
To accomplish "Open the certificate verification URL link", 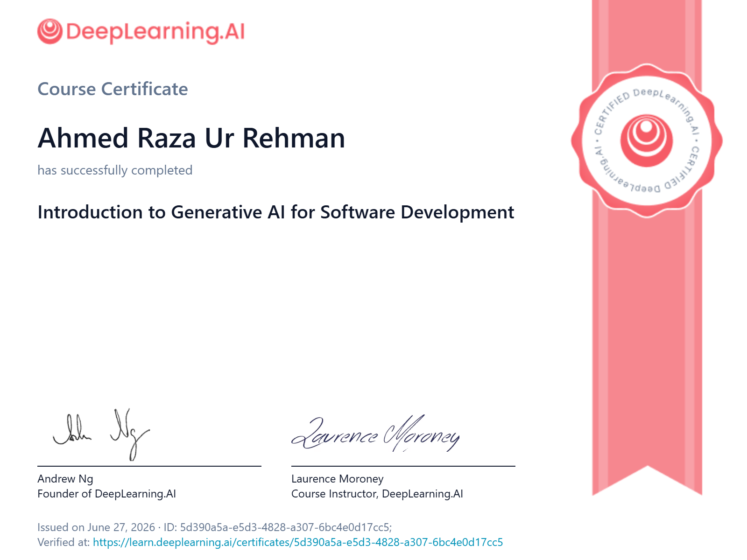I will pyautogui.click(x=298, y=542).
